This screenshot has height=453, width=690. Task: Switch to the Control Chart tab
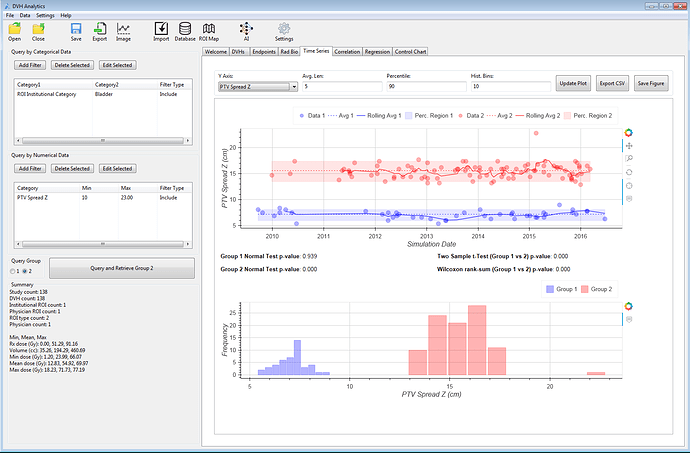(x=412, y=50)
